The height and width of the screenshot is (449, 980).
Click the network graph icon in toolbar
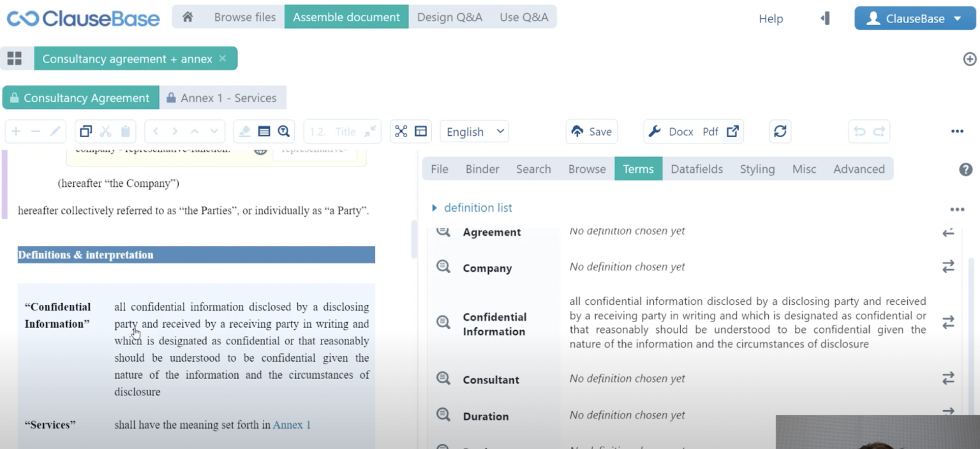pyautogui.click(x=401, y=131)
